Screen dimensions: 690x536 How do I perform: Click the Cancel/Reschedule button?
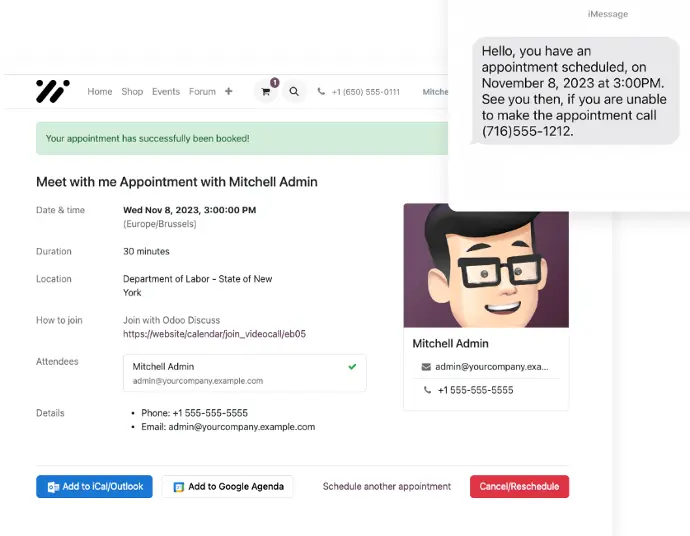click(519, 487)
